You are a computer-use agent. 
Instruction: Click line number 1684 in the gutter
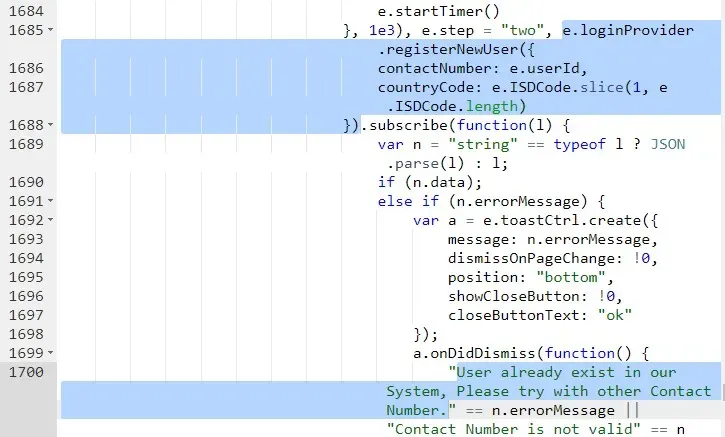(26, 11)
